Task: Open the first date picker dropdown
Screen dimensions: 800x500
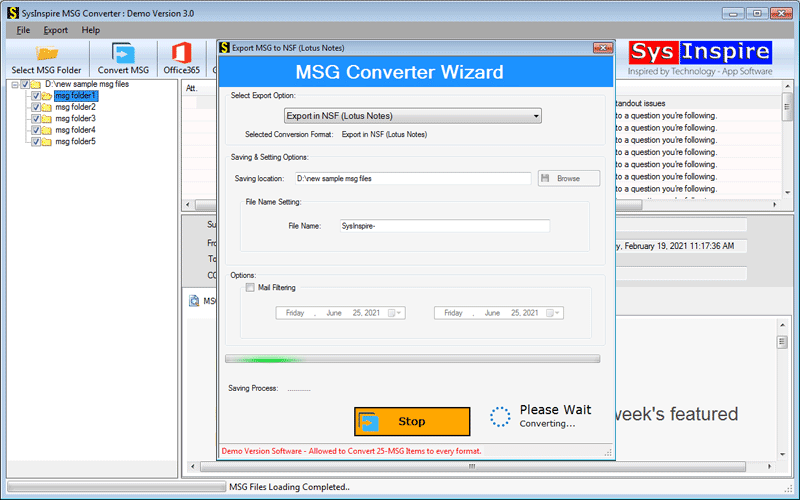Action: (398, 313)
